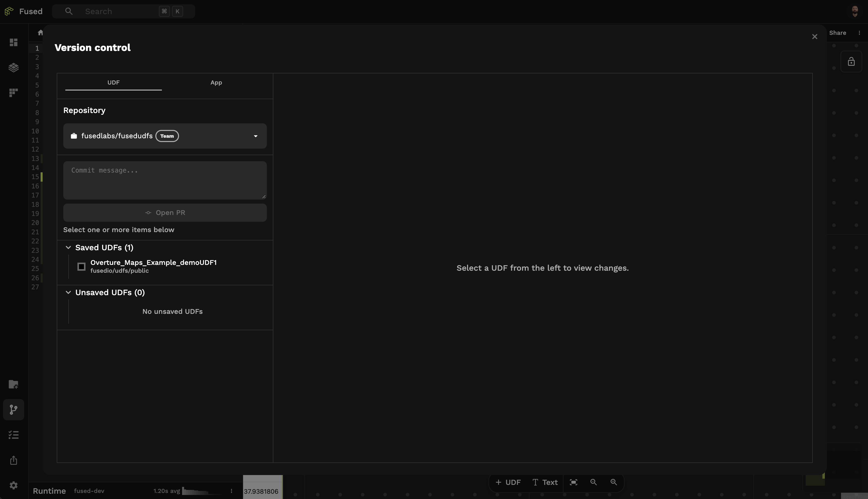Image resolution: width=868 pixels, height=499 pixels.
Task: Fit map view to screen
Action: 573,482
